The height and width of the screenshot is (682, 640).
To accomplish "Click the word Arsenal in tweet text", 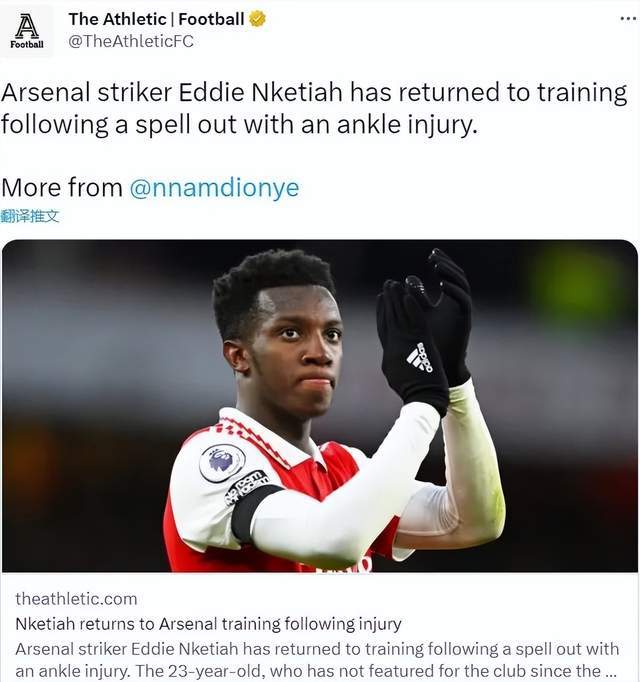I will pyautogui.click(x=45, y=93).
